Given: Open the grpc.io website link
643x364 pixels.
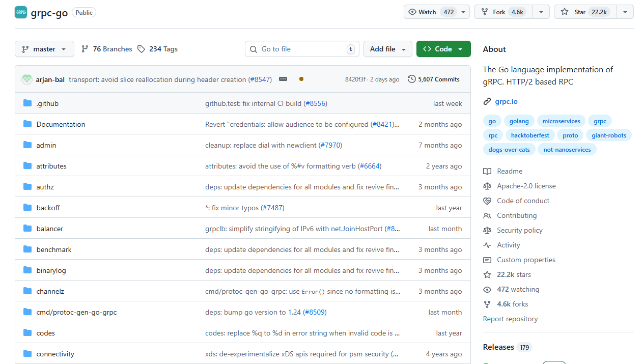Looking at the screenshot, I should click(506, 101).
